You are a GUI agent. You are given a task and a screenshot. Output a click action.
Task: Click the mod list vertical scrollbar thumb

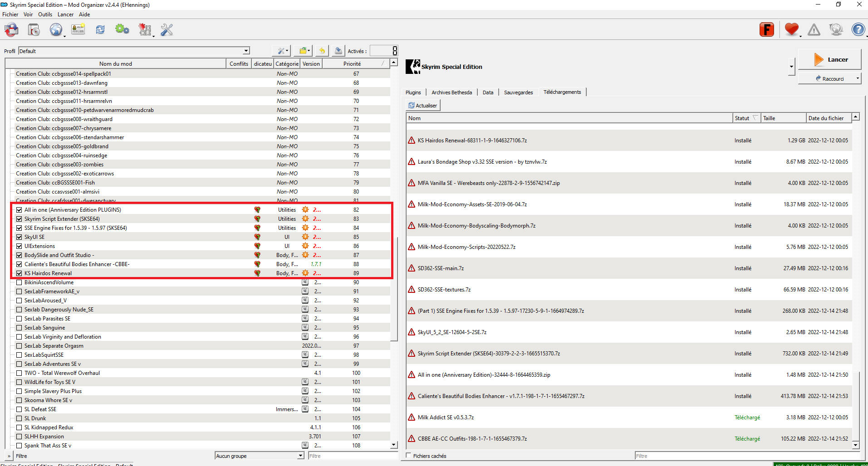click(x=394, y=288)
